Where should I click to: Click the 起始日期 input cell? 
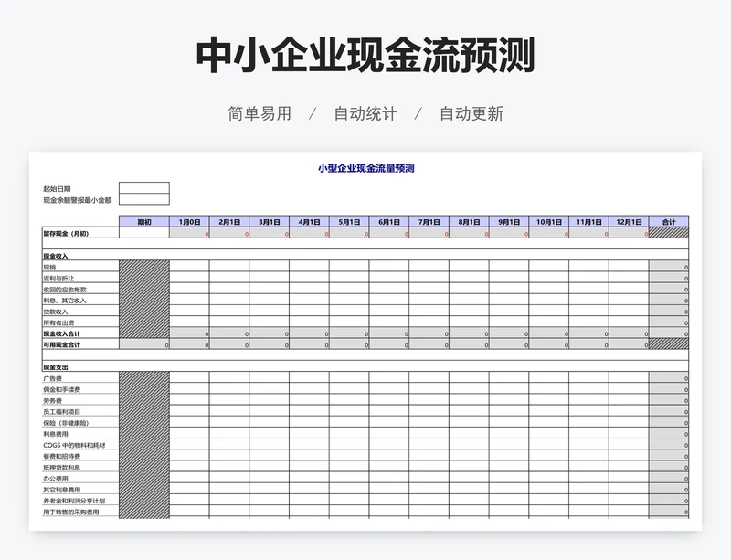tap(144, 188)
